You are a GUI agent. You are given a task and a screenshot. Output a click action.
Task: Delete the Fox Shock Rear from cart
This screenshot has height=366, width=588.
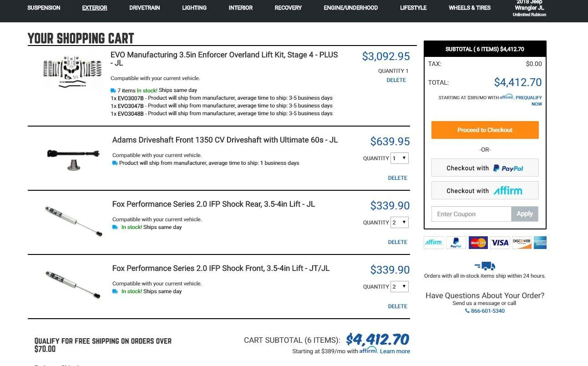click(397, 242)
